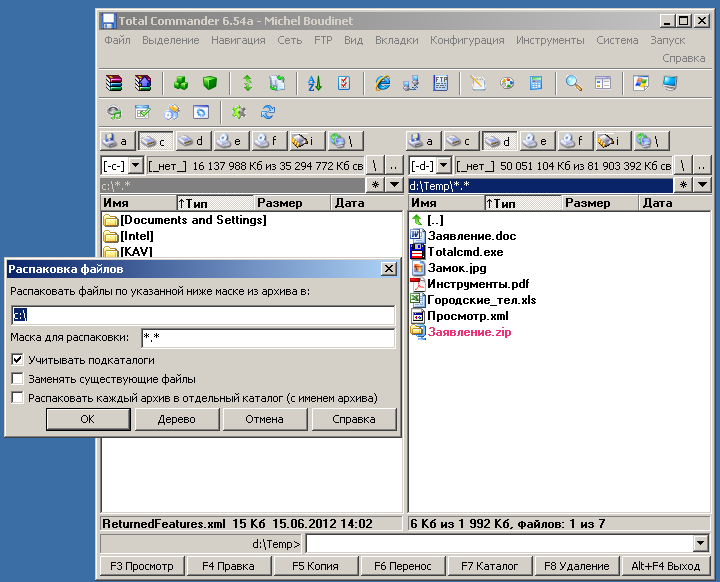Screen dimensions: 720x582
Task: Click the green up-down arrows icon
Action: coord(248,83)
